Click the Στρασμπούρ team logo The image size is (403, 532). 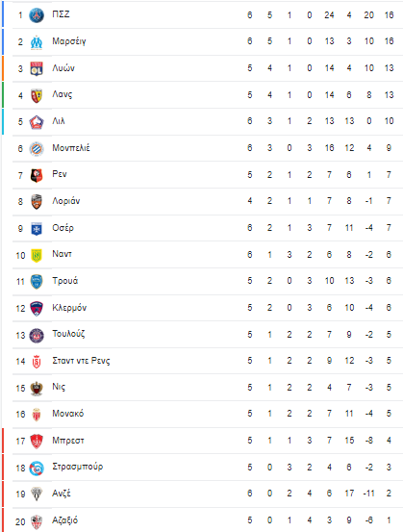pyautogui.click(x=37, y=469)
